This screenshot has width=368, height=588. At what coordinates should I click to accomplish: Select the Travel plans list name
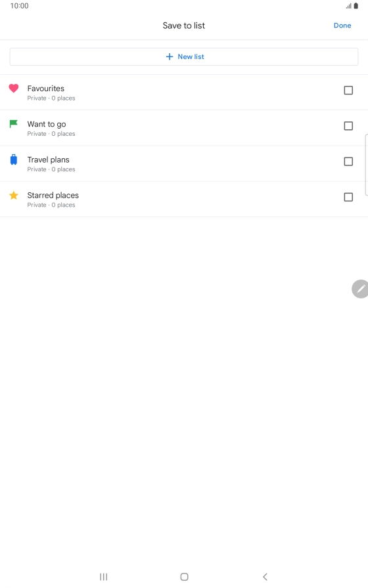(x=49, y=159)
